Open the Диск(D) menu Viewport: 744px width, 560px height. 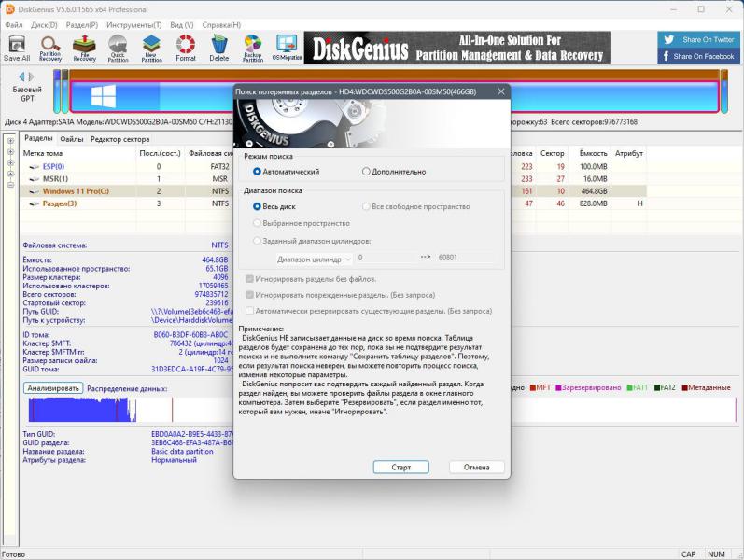(44, 24)
